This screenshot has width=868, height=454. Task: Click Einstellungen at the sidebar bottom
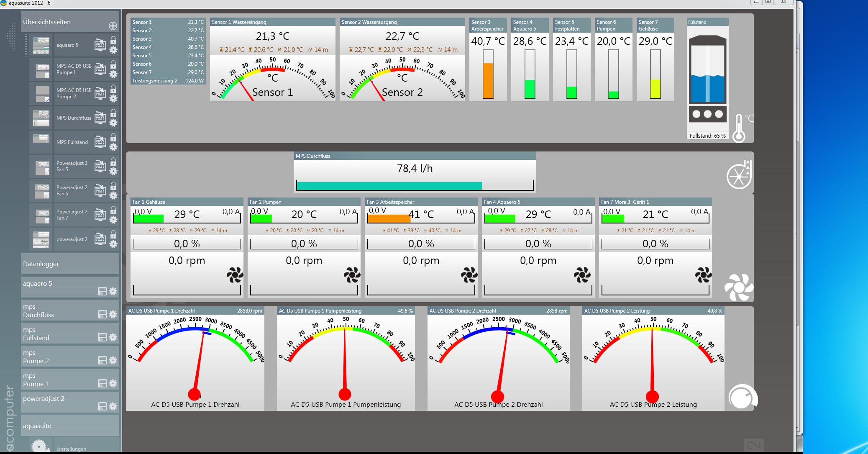pos(71,449)
